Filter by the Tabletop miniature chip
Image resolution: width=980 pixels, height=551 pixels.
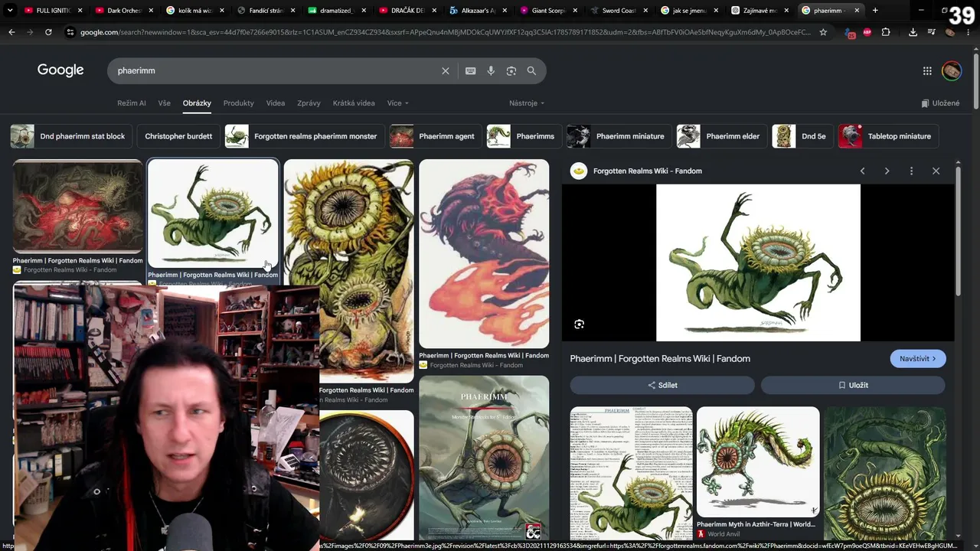pyautogui.click(x=889, y=136)
